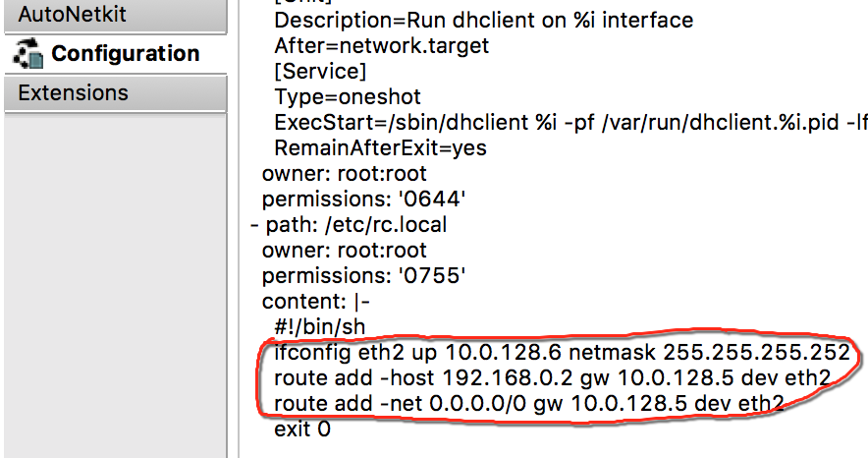
Task: Click the permissions: '0644' line
Action: pos(363,200)
